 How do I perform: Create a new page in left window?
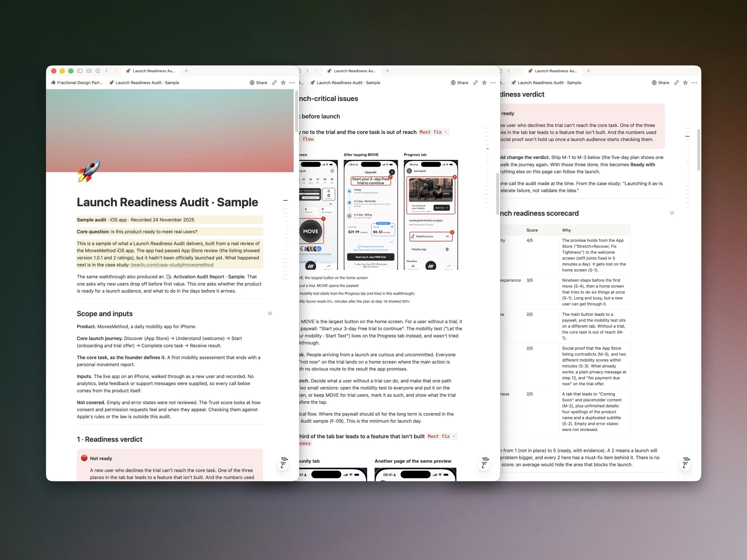[98, 71]
